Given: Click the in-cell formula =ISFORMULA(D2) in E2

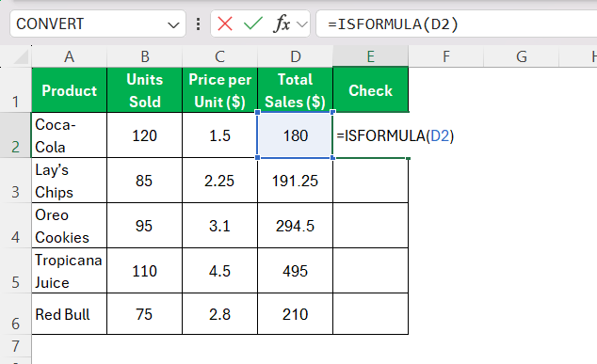Looking at the screenshot, I should [x=395, y=135].
